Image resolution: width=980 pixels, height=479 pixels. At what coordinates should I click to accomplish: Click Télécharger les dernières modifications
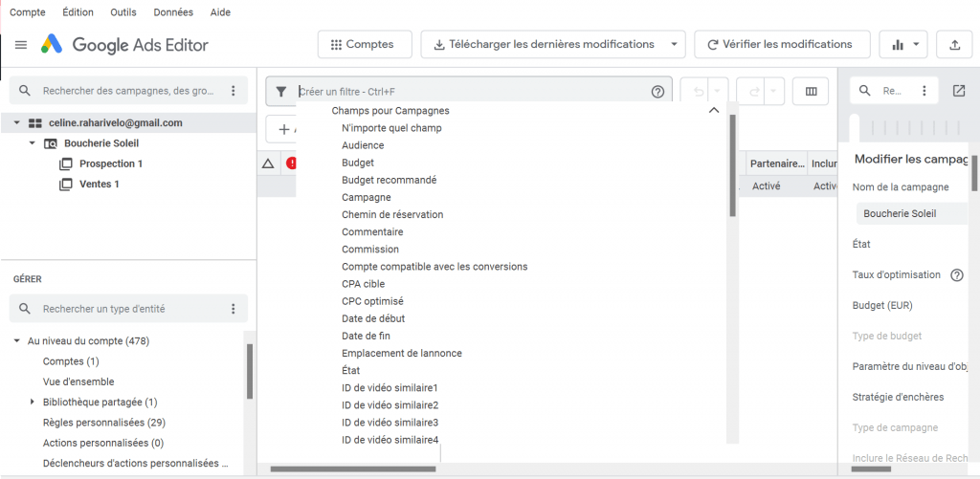[545, 44]
